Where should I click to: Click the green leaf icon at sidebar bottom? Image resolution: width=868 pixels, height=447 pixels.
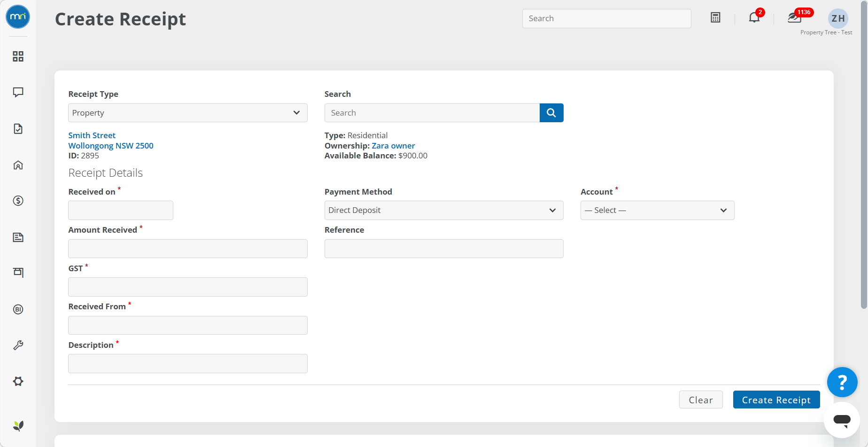click(18, 426)
